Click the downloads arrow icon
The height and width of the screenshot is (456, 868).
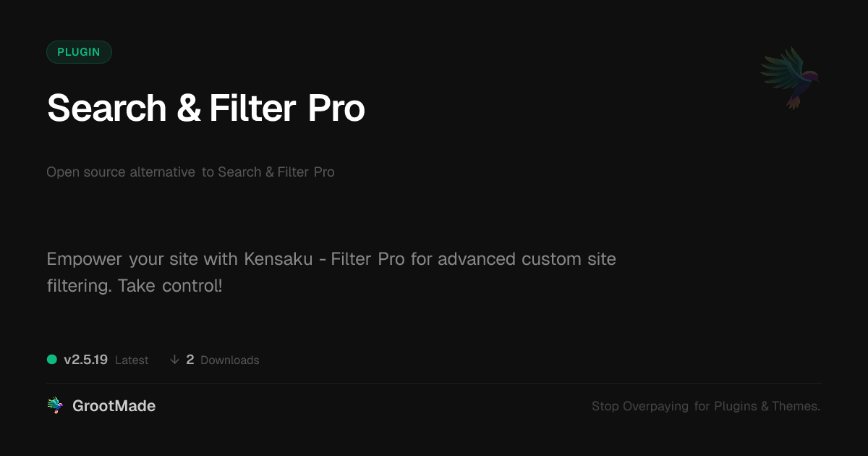click(x=174, y=360)
